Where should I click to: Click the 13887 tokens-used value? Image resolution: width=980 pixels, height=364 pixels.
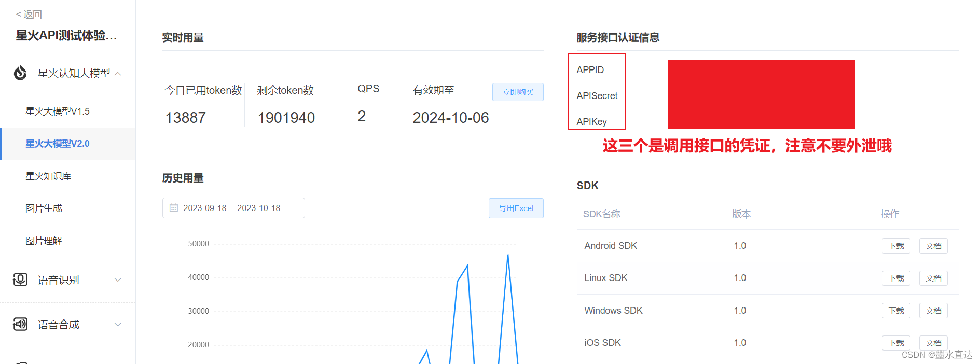(185, 118)
